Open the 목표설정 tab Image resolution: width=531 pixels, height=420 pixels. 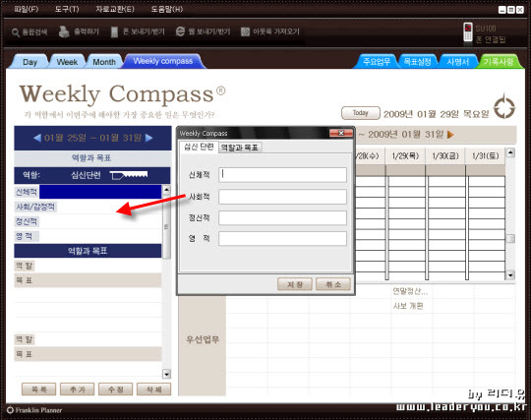(418, 62)
